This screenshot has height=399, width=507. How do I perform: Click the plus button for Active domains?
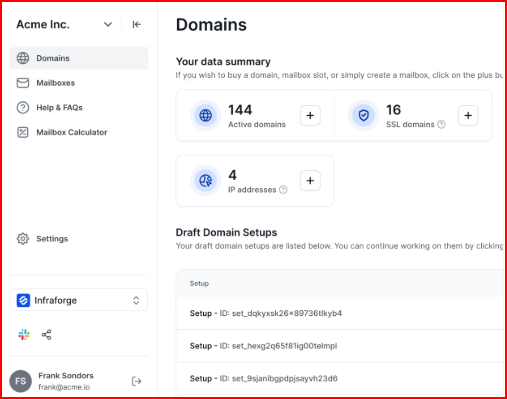(x=310, y=115)
